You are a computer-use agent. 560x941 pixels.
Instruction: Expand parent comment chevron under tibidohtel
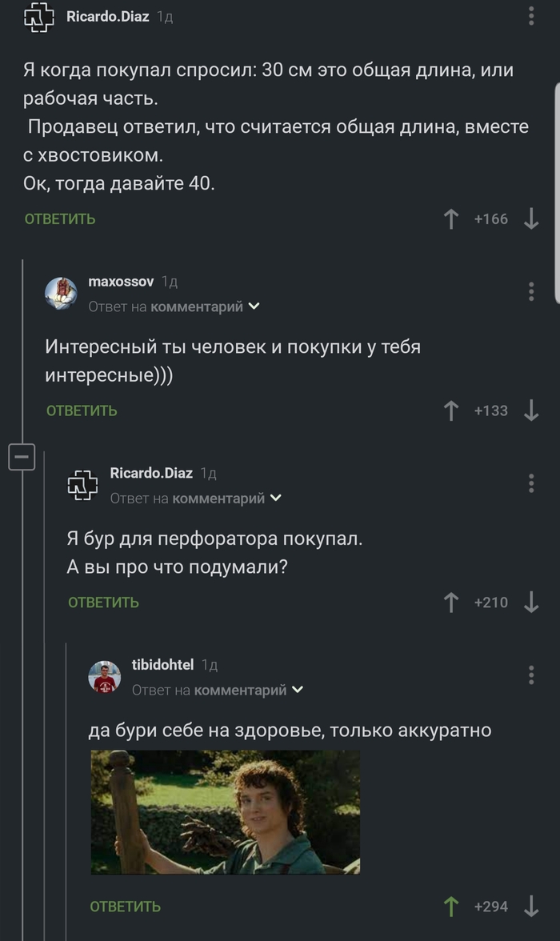click(298, 690)
